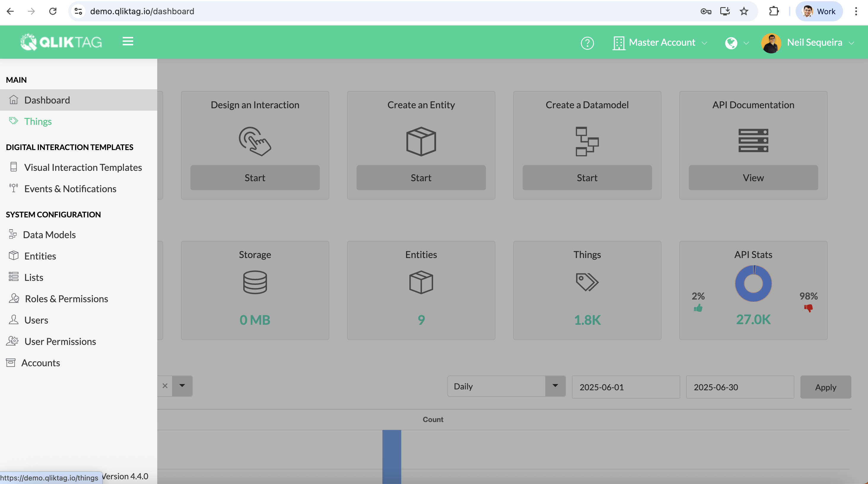This screenshot has height=484, width=868.
Task: Click the Things tag icon tile
Action: [587, 282]
